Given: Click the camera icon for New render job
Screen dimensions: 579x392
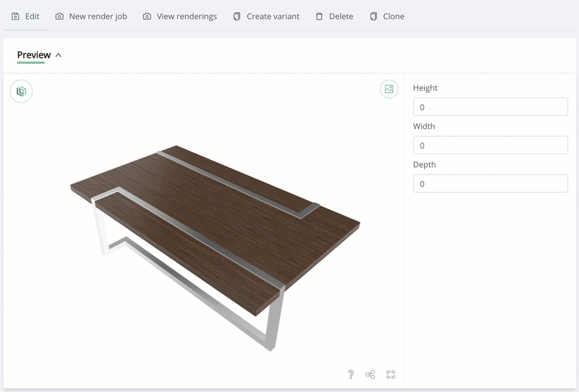Looking at the screenshot, I should click(60, 17).
